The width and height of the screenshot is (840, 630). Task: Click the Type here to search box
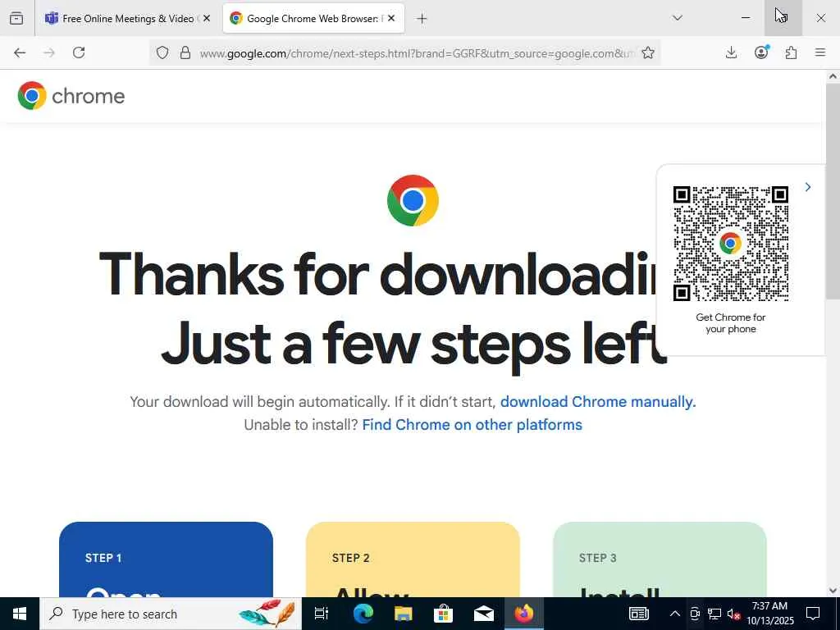pyautogui.click(x=171, y=614)
